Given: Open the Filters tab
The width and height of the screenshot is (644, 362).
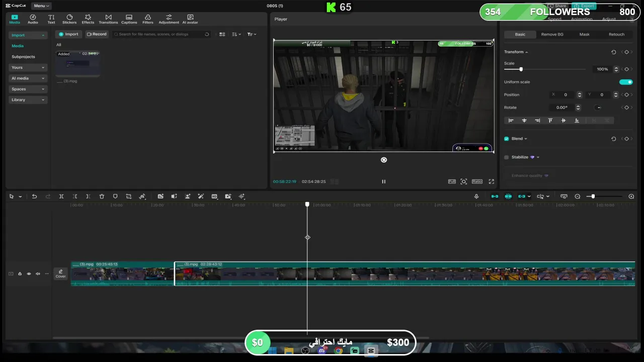Looking at the screenshot, I should 148,19.
